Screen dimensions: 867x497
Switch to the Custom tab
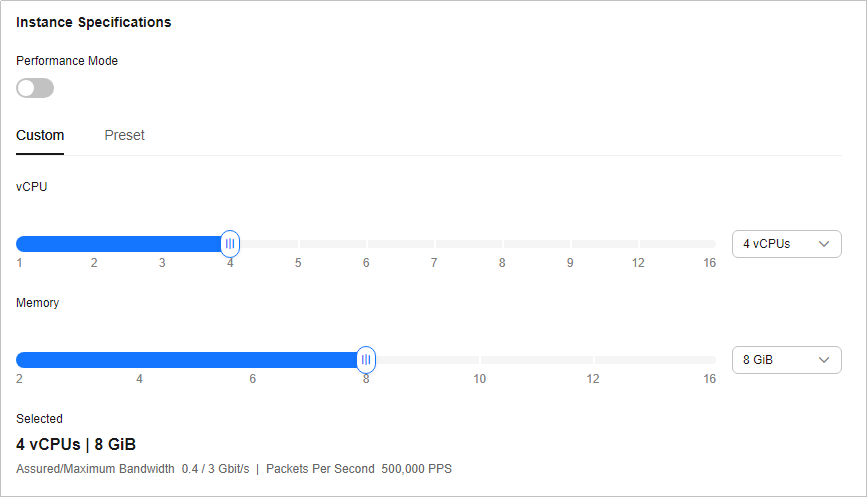click(x=40, y=135)
